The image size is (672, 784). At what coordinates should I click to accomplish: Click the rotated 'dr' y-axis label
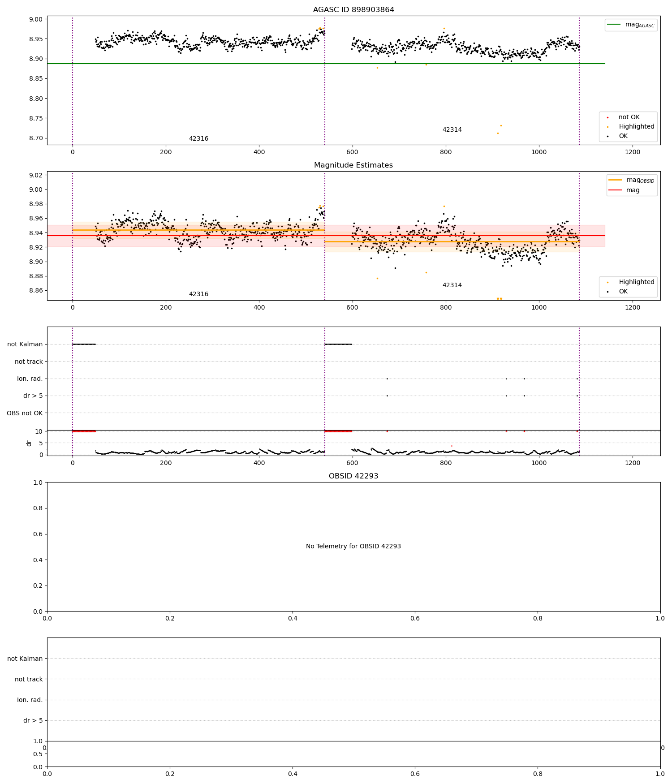[29, 443]
